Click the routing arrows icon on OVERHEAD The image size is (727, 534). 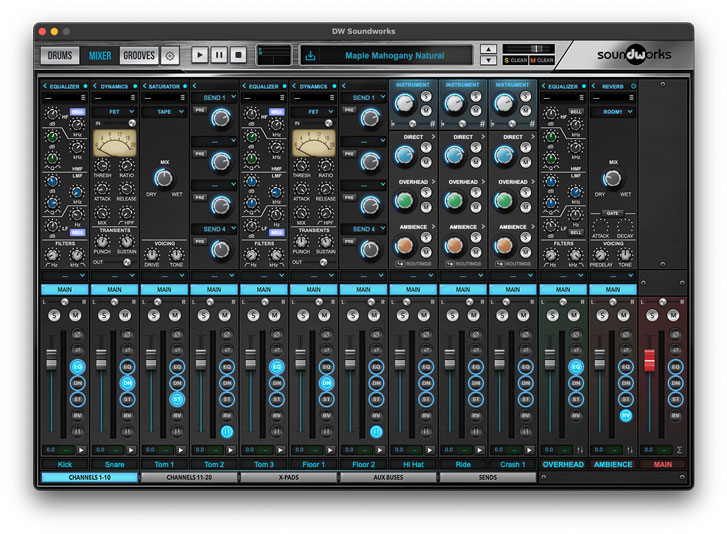pyautogui.click(x=580, y=450)
